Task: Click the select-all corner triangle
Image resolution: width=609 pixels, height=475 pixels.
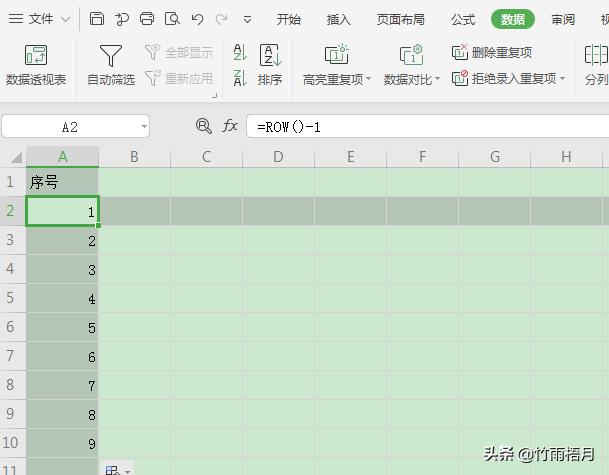Action: tap(16, 157)
